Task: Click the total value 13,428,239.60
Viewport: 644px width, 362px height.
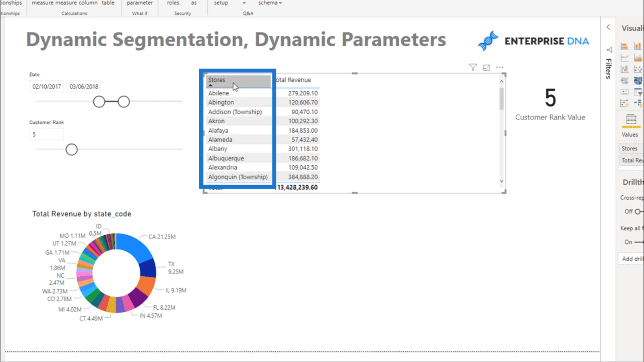Action: tap(297, 187)
